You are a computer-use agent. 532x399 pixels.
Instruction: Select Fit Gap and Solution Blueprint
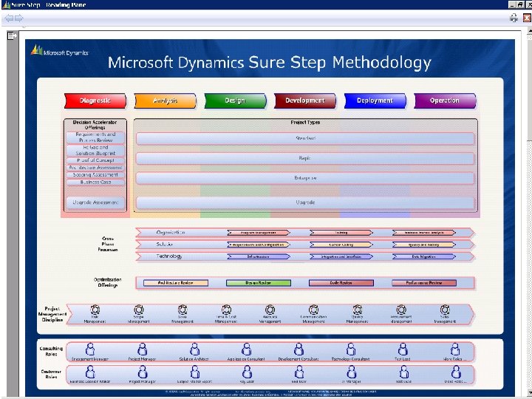95,150
